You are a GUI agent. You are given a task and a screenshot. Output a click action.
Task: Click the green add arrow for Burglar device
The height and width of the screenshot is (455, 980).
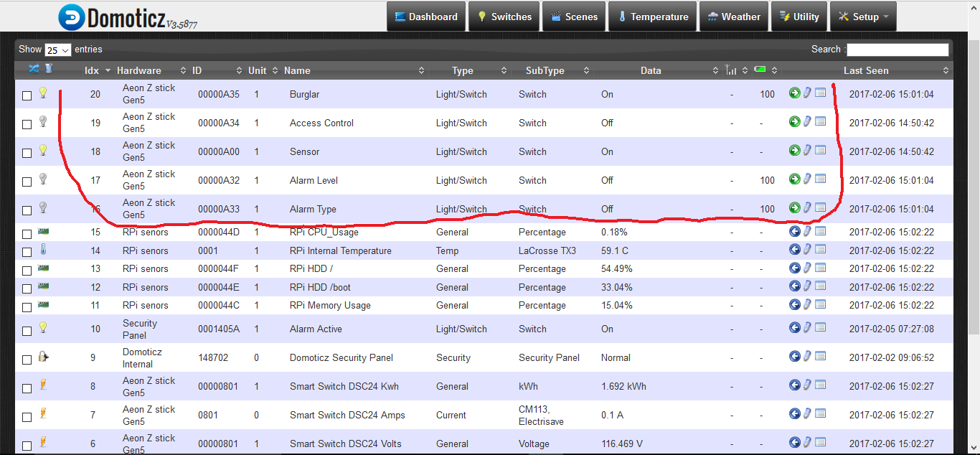794,93
